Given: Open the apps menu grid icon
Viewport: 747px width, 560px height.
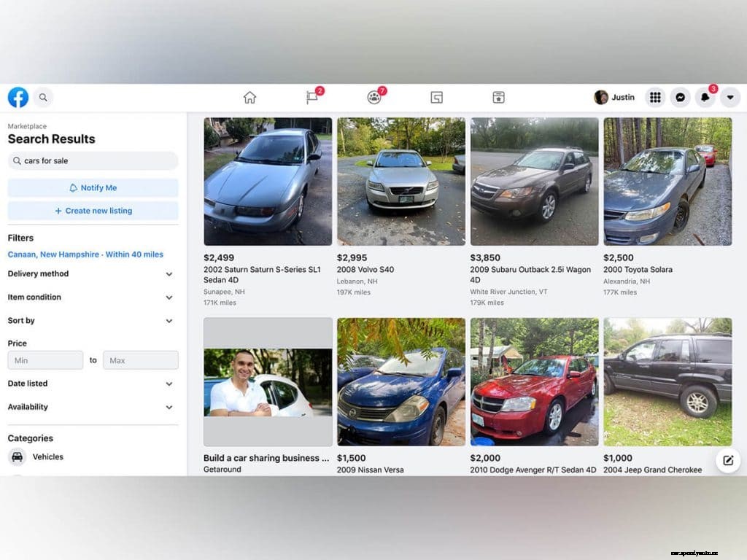Looking at the screenshot, I should point(654,97).
